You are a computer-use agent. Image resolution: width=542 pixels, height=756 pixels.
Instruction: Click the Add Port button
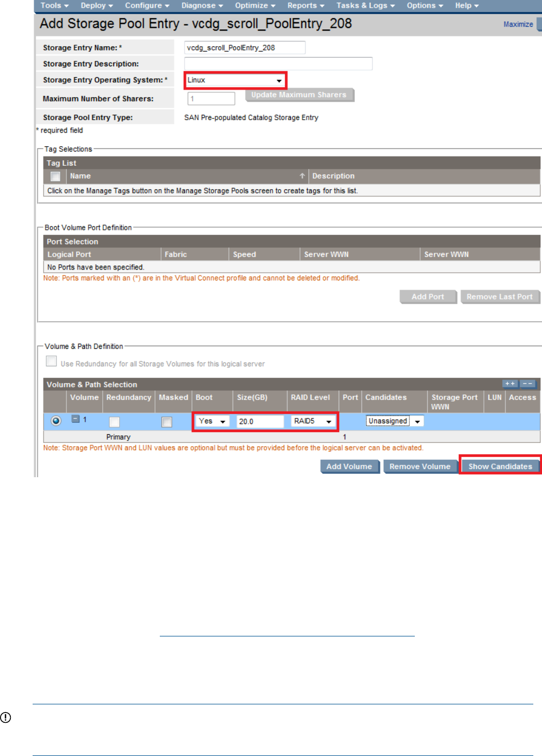428,297
